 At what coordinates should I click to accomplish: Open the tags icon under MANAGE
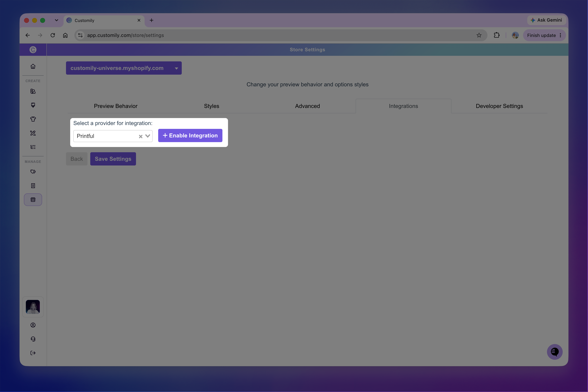click(33, 172)
